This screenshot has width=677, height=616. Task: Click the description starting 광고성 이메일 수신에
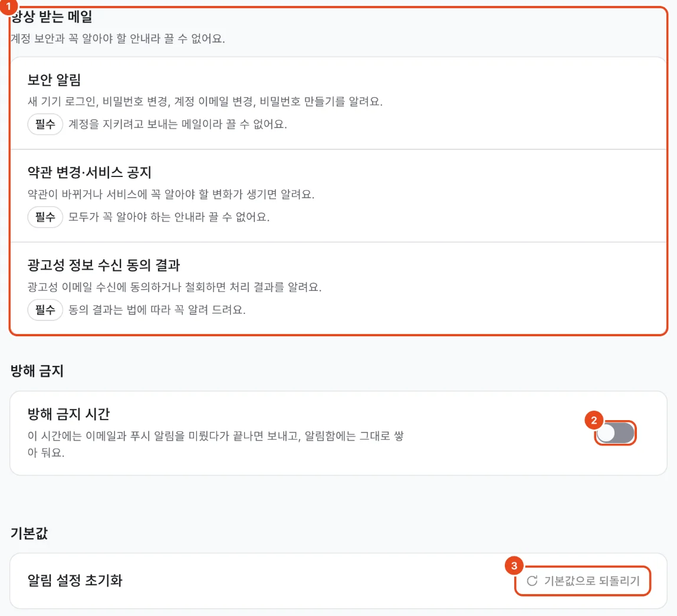point(175,287)
